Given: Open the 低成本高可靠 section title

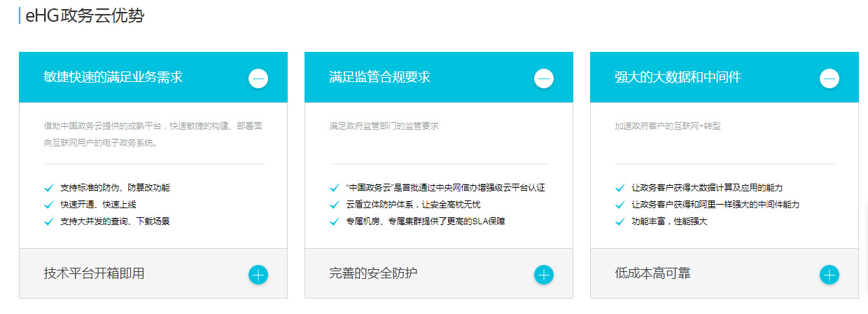Looking at the screenshot, I should (x=652, y=273).
